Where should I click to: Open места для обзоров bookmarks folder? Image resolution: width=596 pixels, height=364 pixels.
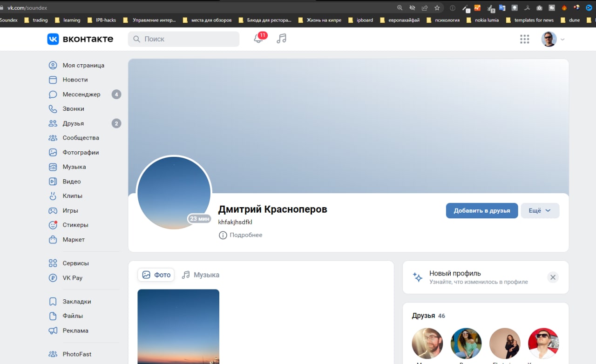click(x=207, y=20)
